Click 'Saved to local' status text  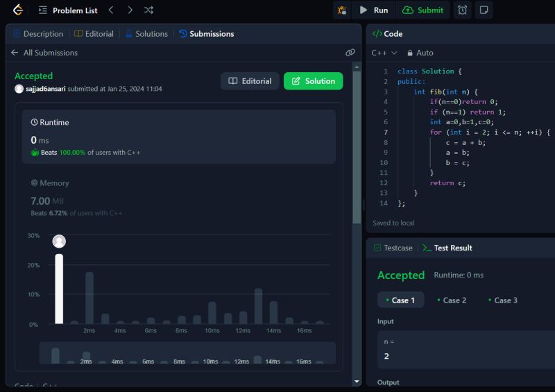[393, 223]
